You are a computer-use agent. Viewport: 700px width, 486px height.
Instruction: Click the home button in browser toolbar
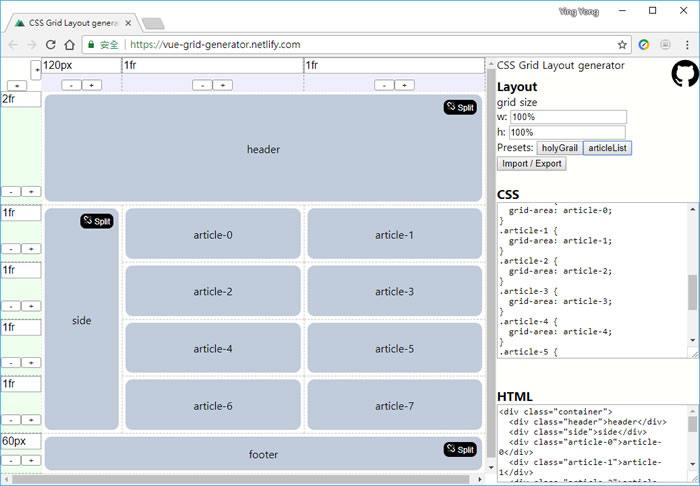click(x=70, y=45)
